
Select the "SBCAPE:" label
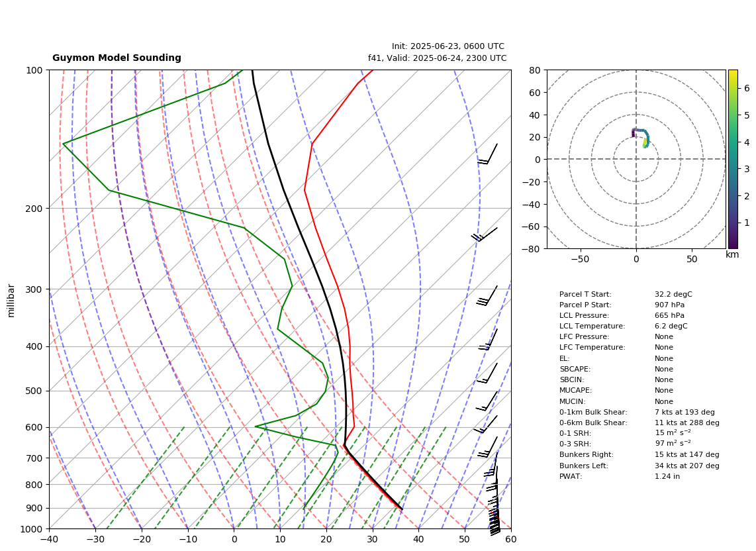575,369
